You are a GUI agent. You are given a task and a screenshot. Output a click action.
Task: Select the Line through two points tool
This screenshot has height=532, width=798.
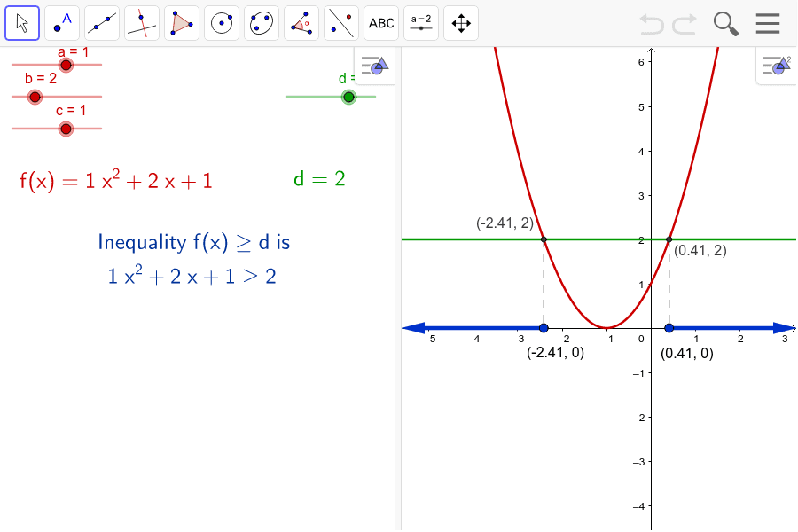(102, 23)
